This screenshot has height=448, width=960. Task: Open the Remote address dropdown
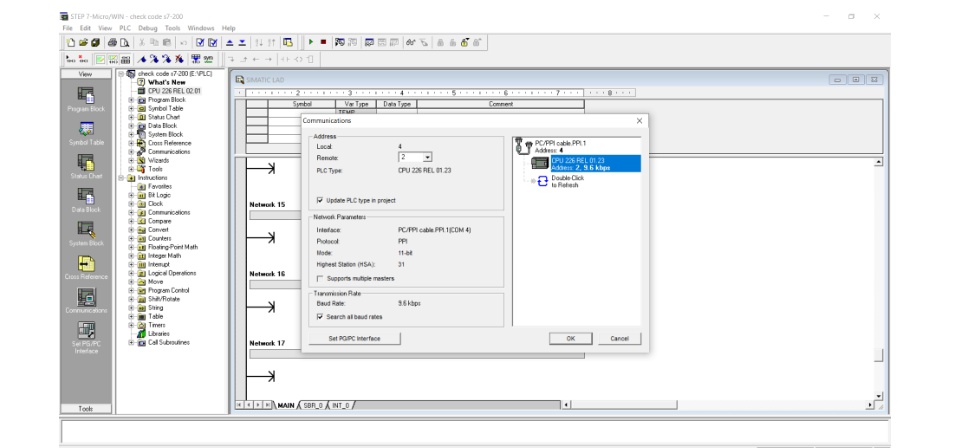coord(427,157)
